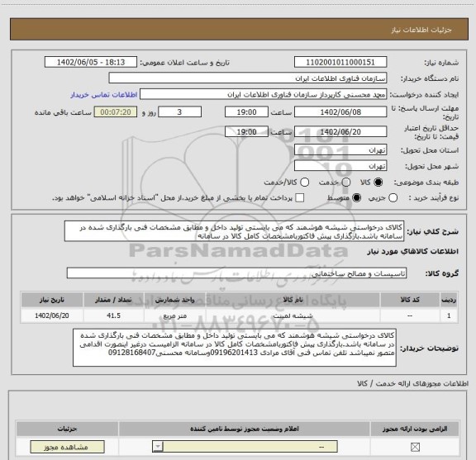Click the delivery province field تهران
Screen dimensions: 476x460
pos(340,150)
